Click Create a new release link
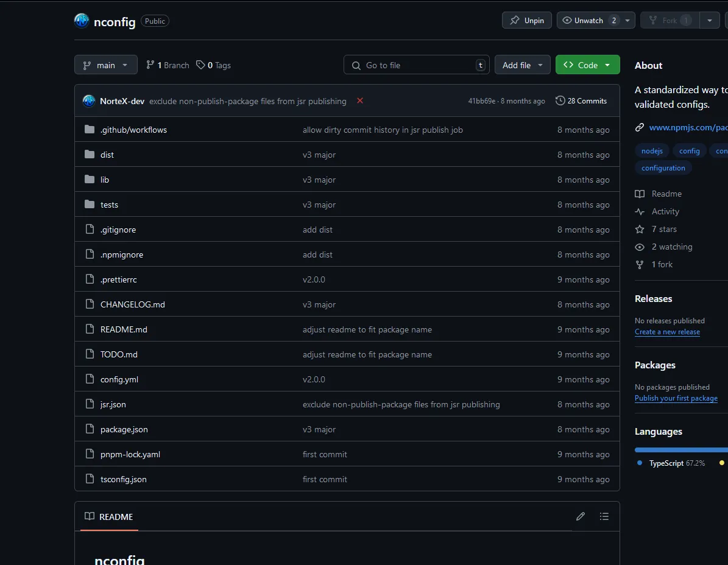 [x=667, y=332]
